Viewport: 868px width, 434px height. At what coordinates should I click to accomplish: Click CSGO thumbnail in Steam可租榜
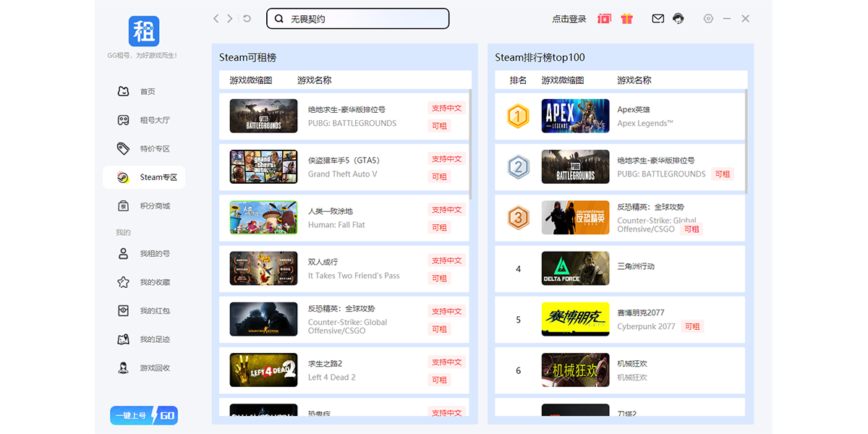click(x=263, y=319)
